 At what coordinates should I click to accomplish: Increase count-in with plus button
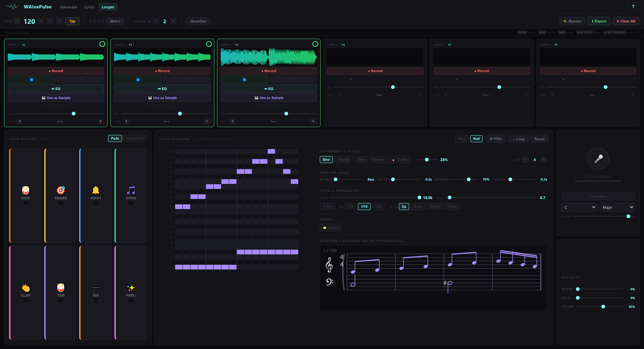click(173, 21)
